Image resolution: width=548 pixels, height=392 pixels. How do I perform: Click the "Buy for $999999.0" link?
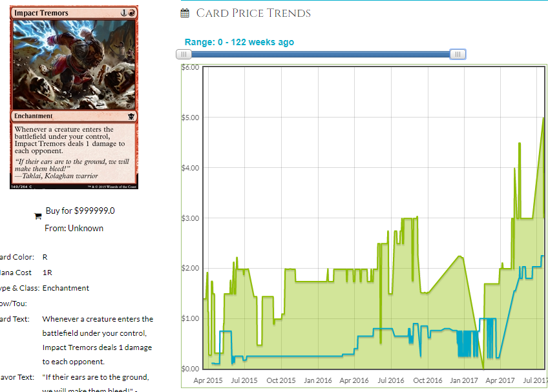(80, 211)
